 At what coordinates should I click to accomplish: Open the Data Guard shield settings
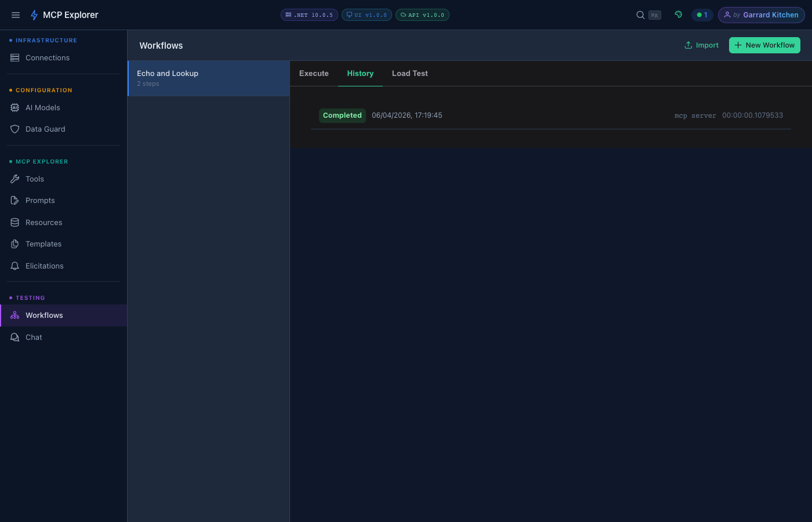[45, 129]
